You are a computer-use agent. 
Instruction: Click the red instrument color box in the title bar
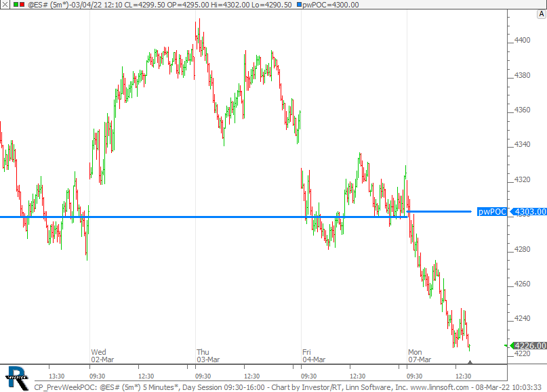22,5
